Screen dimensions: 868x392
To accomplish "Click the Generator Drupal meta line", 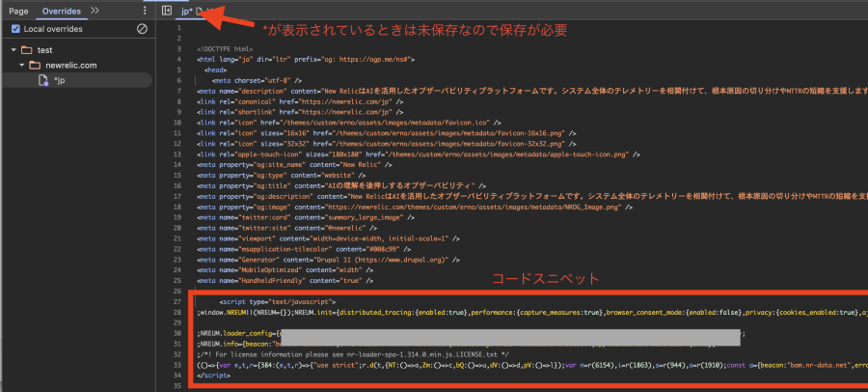I will click(326, 260).
